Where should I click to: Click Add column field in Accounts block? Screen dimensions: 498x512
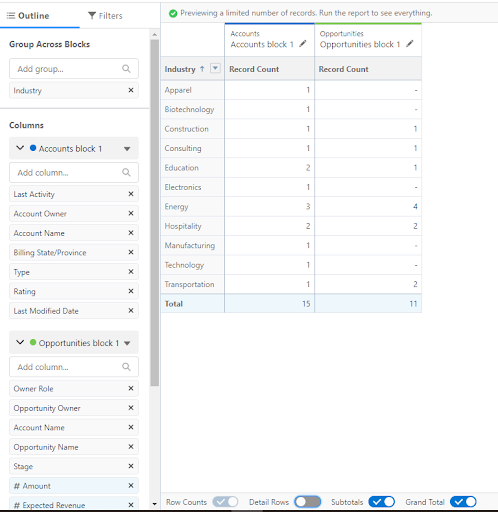pyautogui.click(x=74, y=172)
